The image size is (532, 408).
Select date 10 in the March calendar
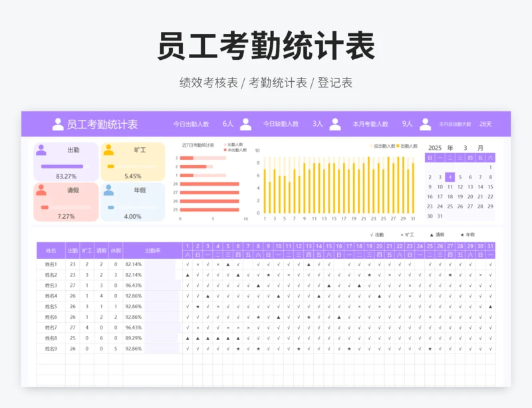pos(440,187)
